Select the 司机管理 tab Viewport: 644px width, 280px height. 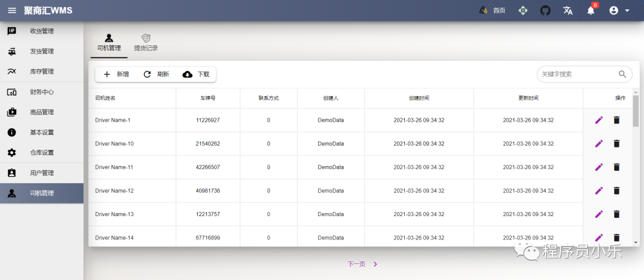[109, 43]
